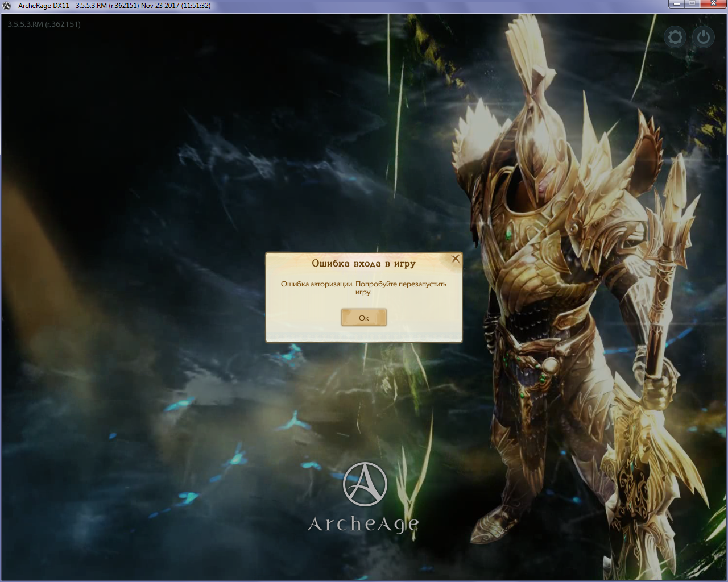Close the login error dialog X
The image size is (728, 582).
(455, 259)
